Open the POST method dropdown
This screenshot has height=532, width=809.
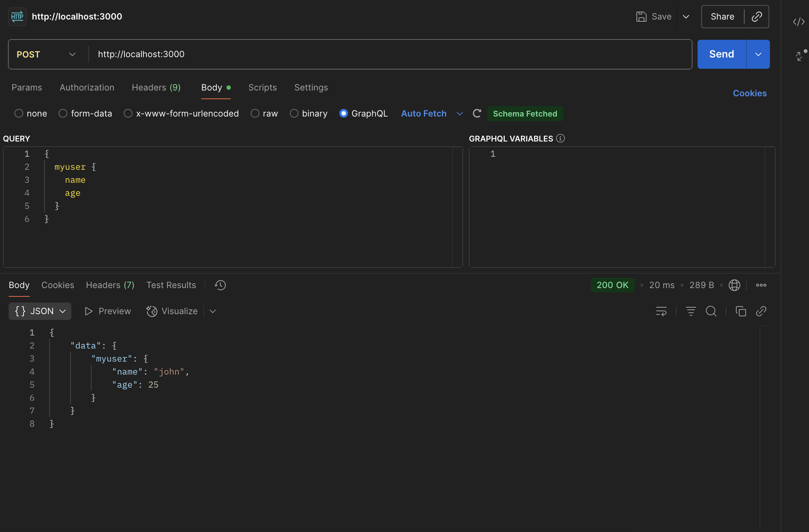point(46,54)
